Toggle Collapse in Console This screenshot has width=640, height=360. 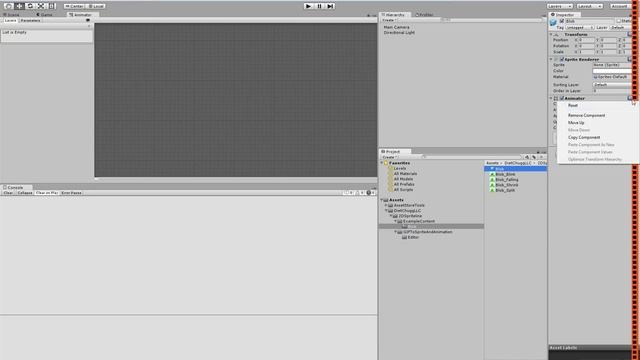(x=24, y=193)
